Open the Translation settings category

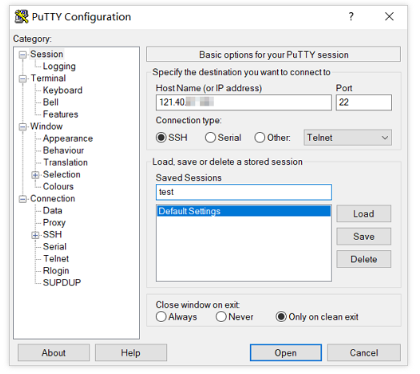tap(66, 162)
